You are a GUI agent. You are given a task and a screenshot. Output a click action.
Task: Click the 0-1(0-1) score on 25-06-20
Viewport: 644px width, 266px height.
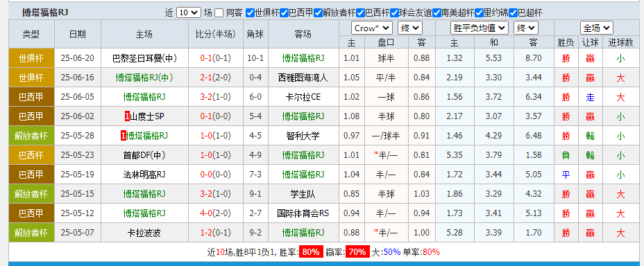click(x=215, y=58)
